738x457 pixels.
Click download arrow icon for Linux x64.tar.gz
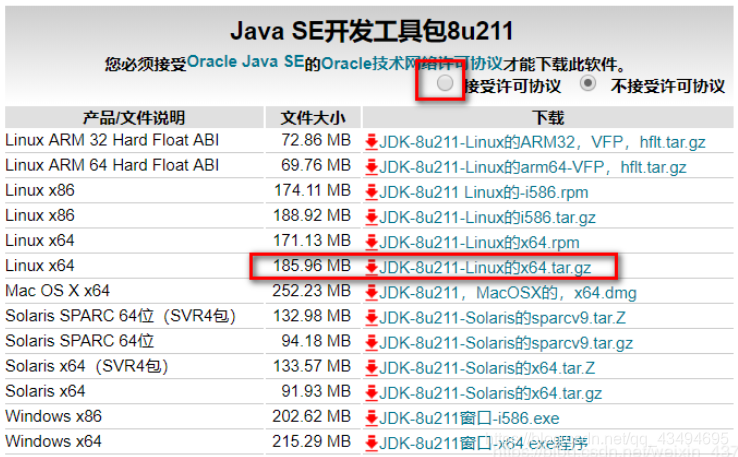[371, 267]
